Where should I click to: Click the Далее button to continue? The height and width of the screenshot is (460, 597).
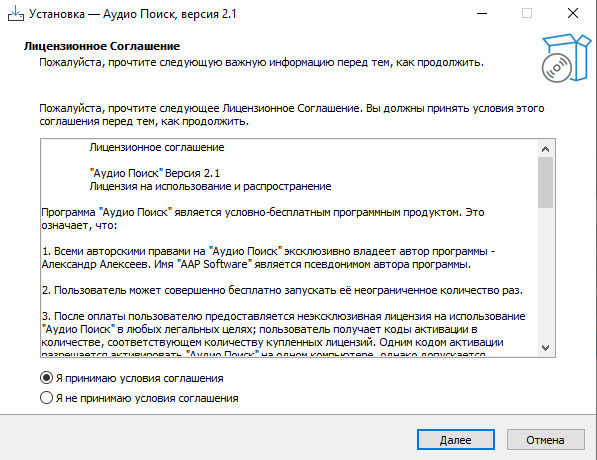coord(456,440)
